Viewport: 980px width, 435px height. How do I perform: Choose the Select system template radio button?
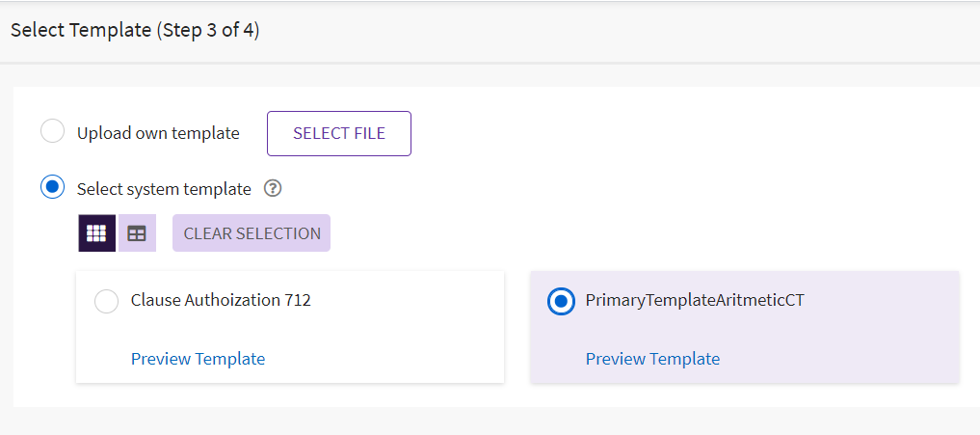[52, 187]
